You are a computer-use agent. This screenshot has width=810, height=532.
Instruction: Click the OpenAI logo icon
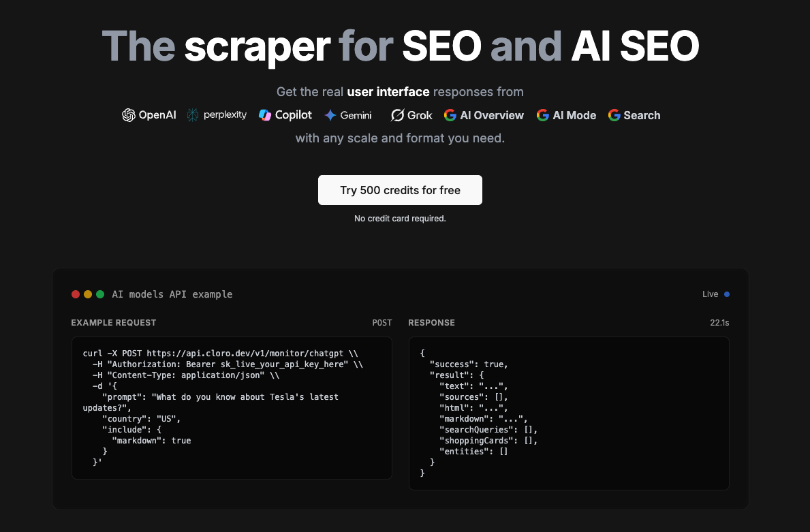[129, 115]
